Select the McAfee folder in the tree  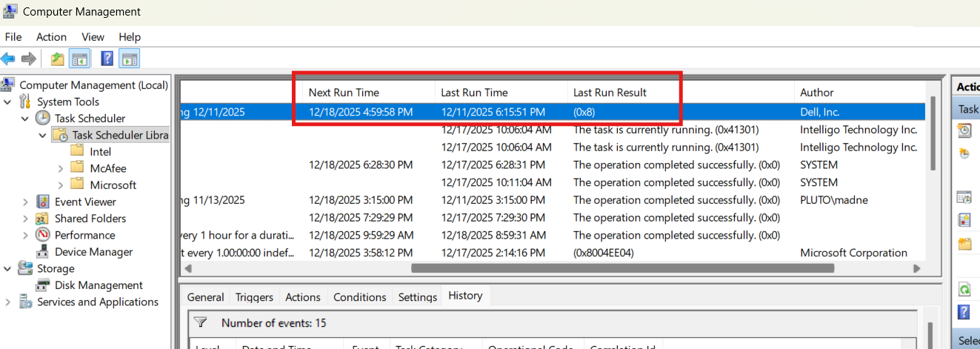point(108,168)
